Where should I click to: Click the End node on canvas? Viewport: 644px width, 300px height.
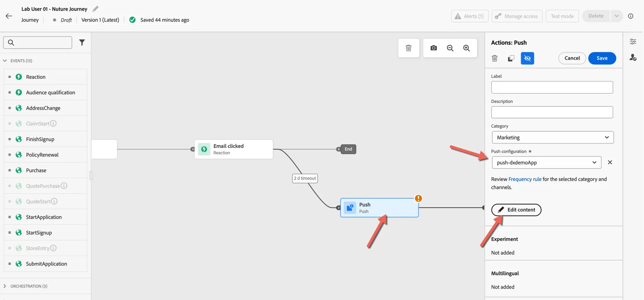point(348,149)
